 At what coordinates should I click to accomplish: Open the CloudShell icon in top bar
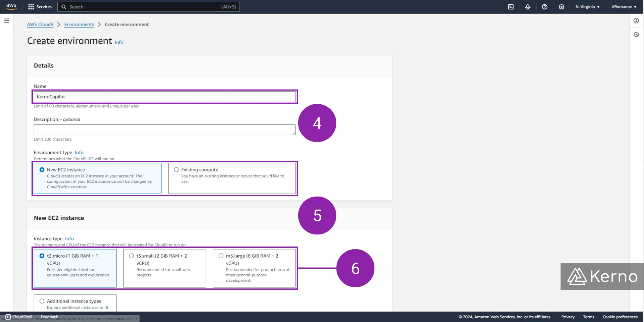point(511,7)
